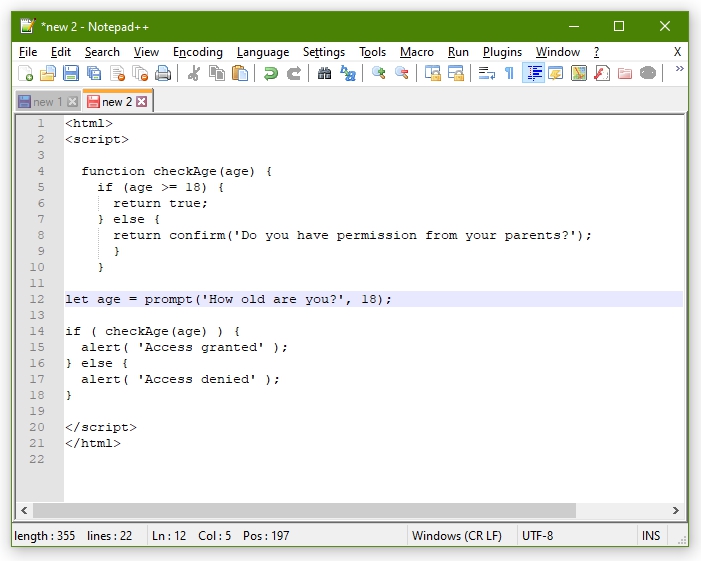
Task: Switch to the new 1 tab
Action: tap(48, 102)
